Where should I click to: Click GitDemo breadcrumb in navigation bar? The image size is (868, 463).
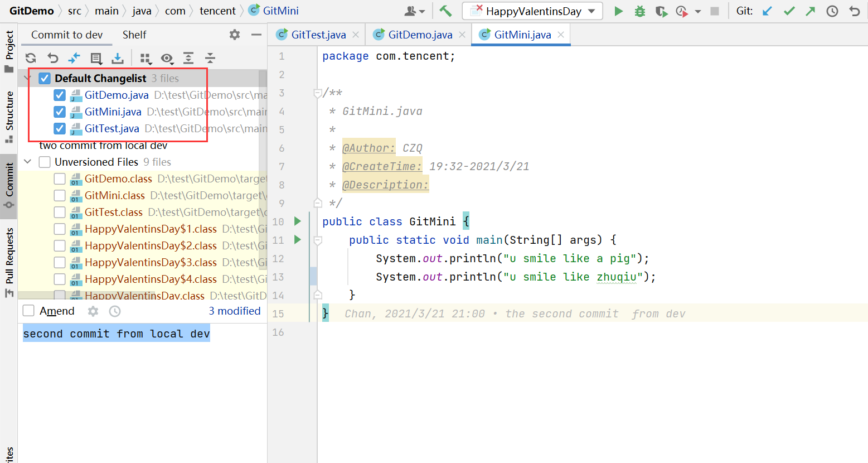pos(32,11)
